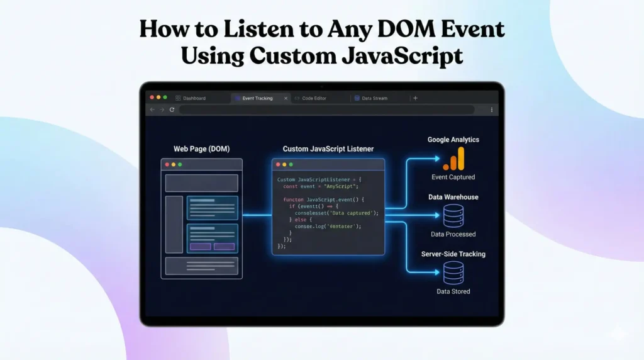Click the Server-Side Tracking database icon
The width and height of the screenshot is (644, 360).
point(453,273)
